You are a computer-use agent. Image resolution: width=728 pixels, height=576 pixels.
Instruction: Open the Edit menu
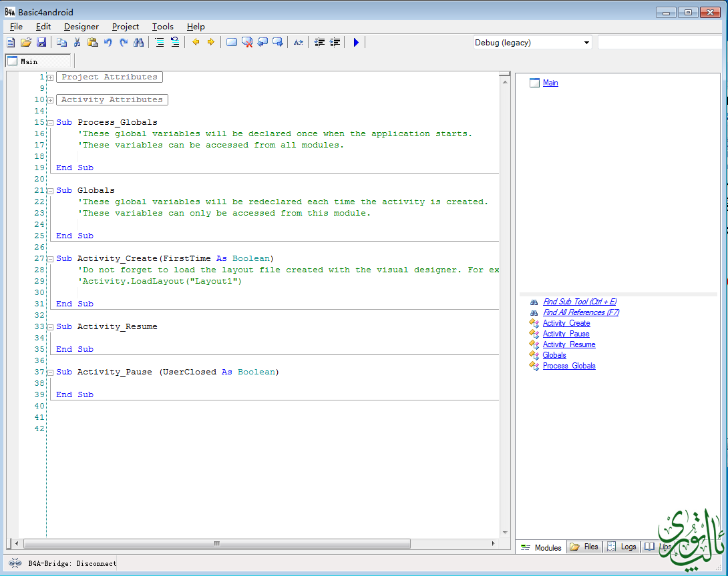[43, 27]
